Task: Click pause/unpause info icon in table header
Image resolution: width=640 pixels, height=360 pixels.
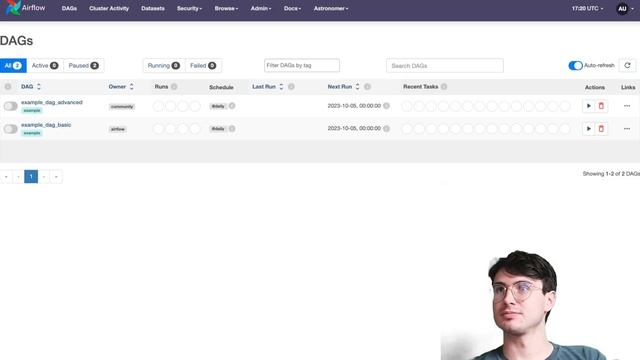Action: (8, 87)
